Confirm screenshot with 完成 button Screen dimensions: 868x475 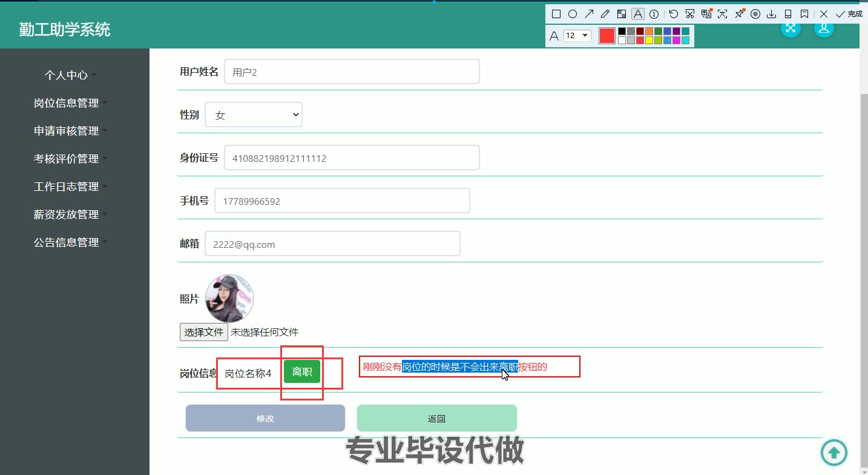click(x=849, y=14)
